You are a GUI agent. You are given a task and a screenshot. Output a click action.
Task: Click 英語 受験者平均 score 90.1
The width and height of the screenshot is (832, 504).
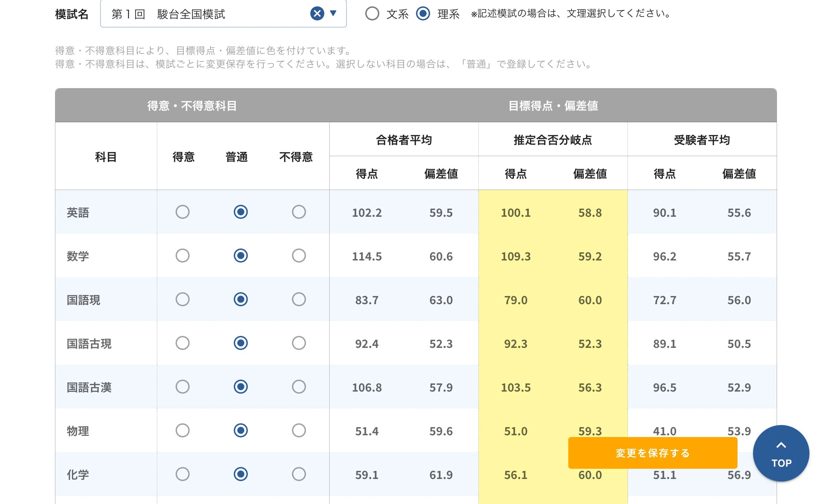665,213
